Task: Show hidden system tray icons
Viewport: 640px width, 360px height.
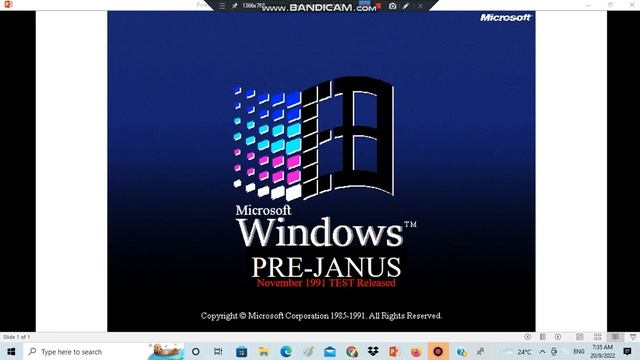Action: (542, 351)
